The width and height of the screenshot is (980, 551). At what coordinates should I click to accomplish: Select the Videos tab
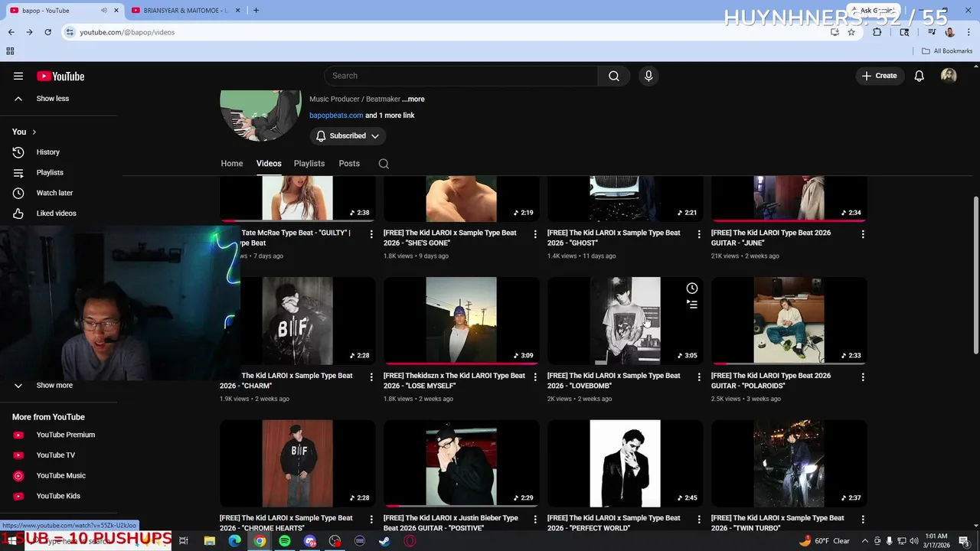coord(269,163)
